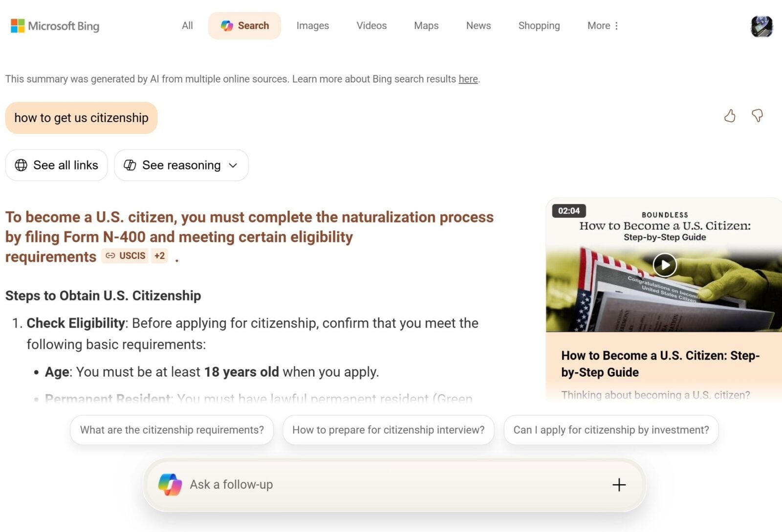Focus the Ask a follow-up field
The height and width of the screenshot is (532, 782).
click(x=381, y=485)
